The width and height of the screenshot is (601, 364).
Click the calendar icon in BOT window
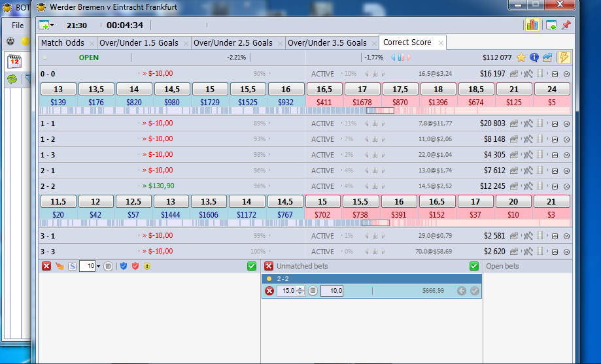pos(14,61)
